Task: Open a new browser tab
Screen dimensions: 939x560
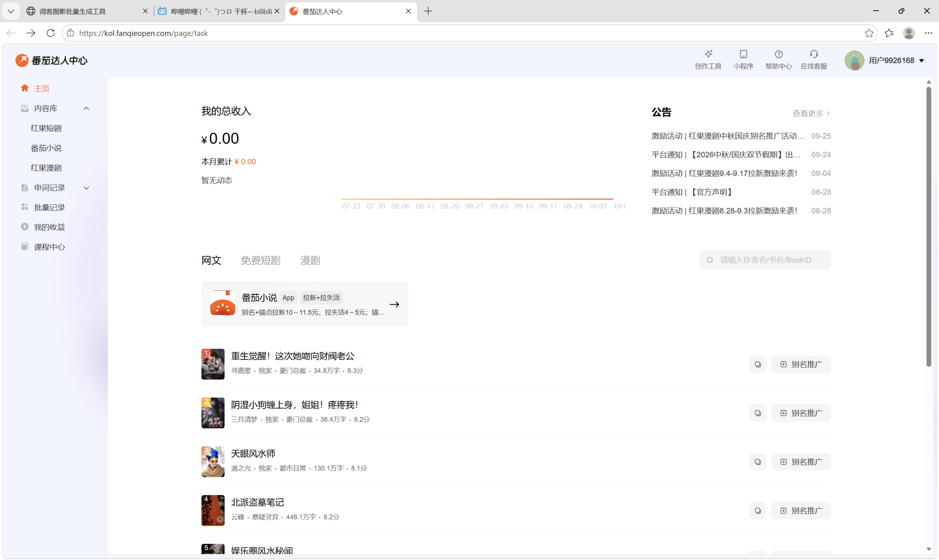Action: click(428, 11)
